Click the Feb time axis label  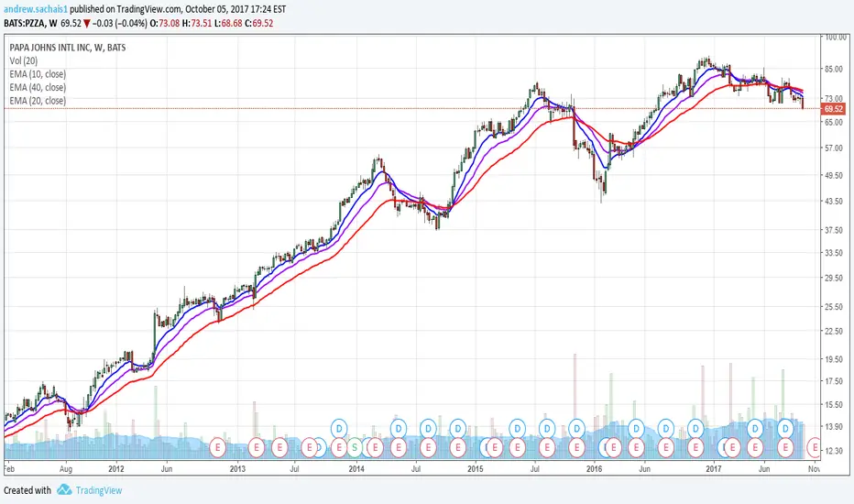click(x=9, y=468)
